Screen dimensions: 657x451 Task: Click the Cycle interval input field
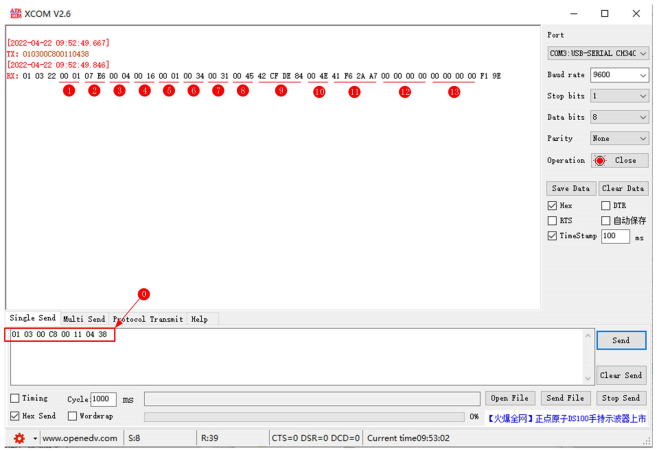103,399
